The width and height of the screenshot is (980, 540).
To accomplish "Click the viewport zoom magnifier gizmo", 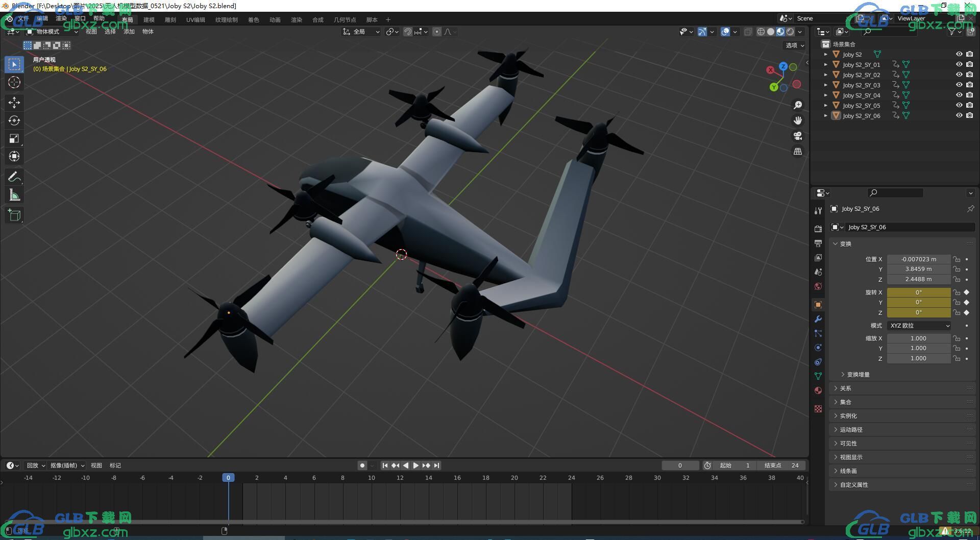I will pyautogui.click(x=797, y=105).
